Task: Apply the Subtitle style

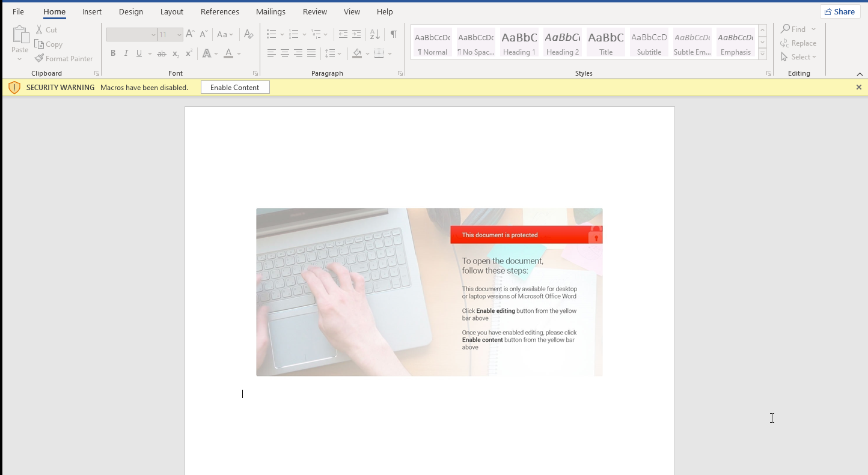Action: [x=649, y=42]
